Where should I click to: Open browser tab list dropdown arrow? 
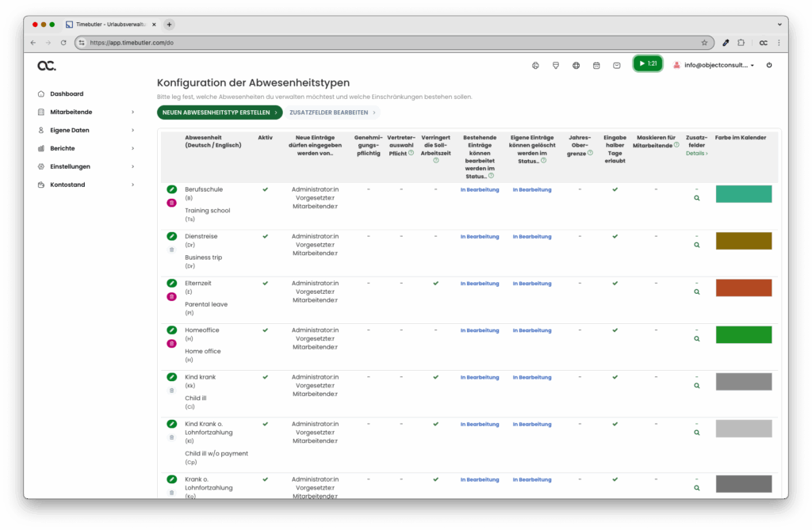point(779,25)
